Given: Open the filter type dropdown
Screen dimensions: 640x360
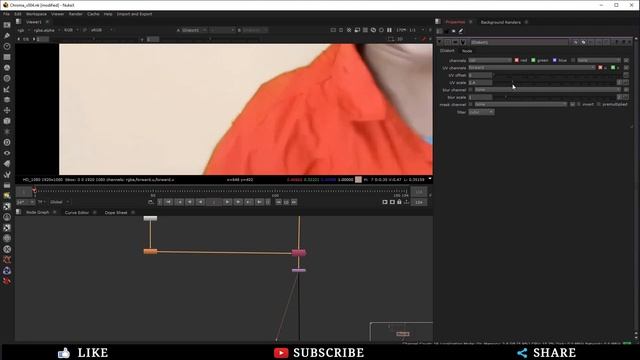Looking at the screenshot, I should [x=481, y=112].
